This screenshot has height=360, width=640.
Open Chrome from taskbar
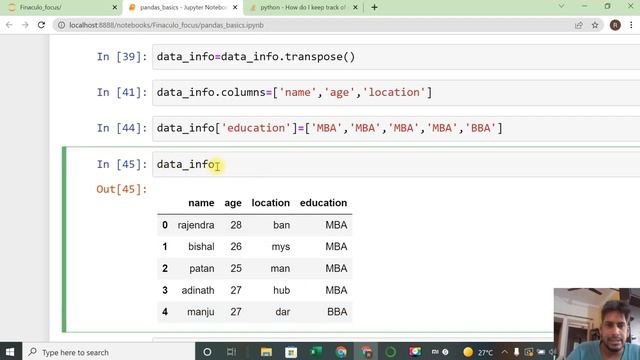coord(341,352)
